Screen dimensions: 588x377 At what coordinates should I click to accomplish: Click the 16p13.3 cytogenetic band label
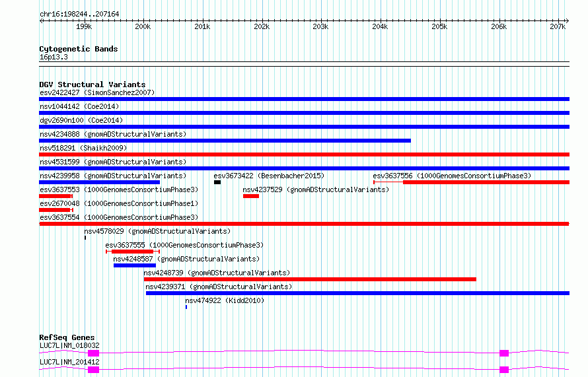(x=54, y=57)
